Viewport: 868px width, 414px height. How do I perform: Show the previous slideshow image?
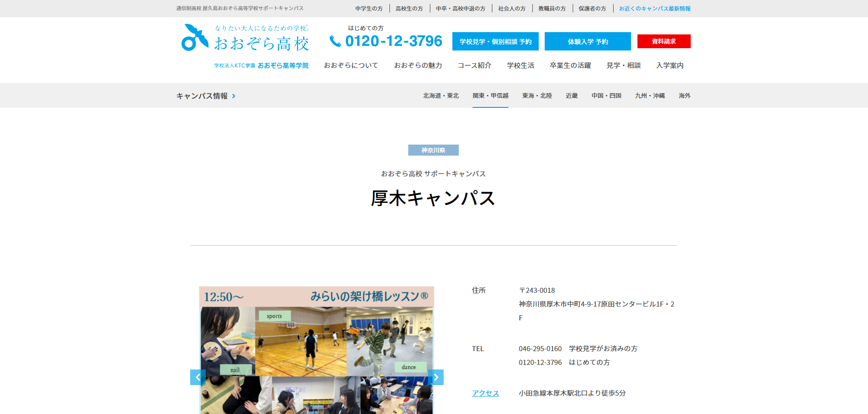tap(197, 377)
